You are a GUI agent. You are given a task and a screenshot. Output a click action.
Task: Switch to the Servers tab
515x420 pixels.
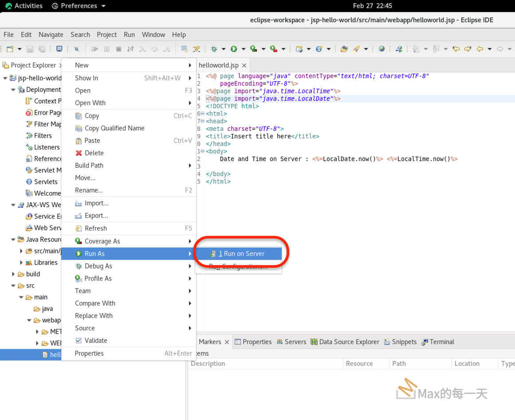click(x=295, y=342)
